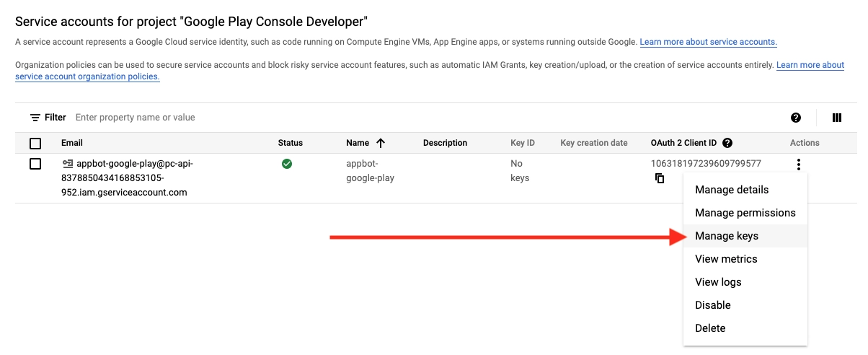Open the filter icon beside Filter label
Screen dimensions: 868x355
[x=35, y=118]
